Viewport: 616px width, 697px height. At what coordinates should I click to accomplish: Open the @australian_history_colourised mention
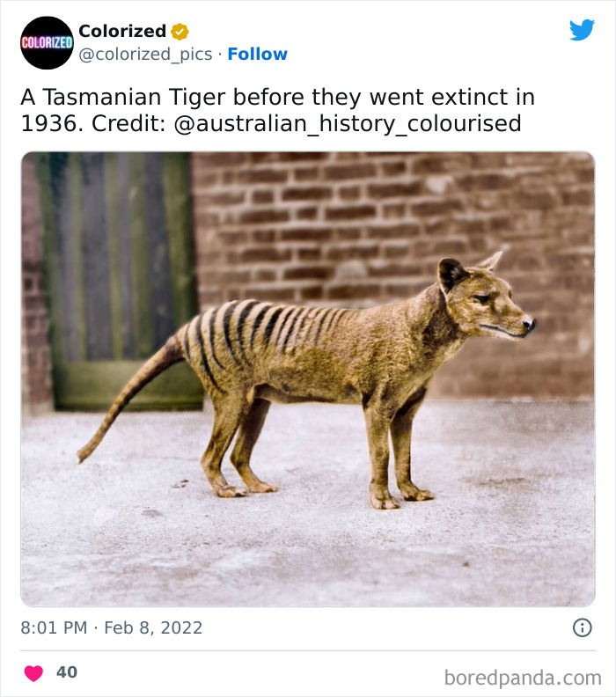tap(348, 124)
